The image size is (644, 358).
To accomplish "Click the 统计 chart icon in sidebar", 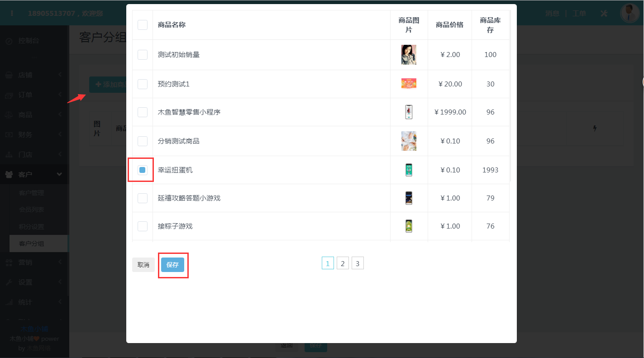I will (x=9, y=302).
